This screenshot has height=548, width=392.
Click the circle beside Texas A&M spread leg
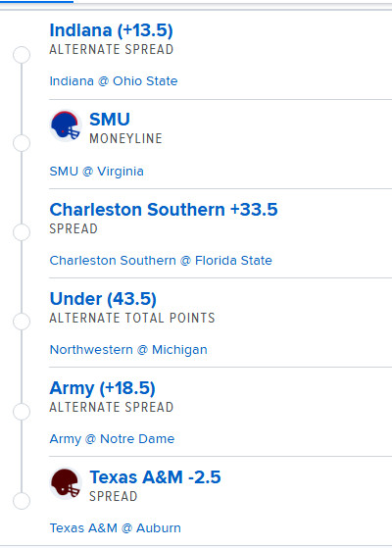(x=22, y=501)
